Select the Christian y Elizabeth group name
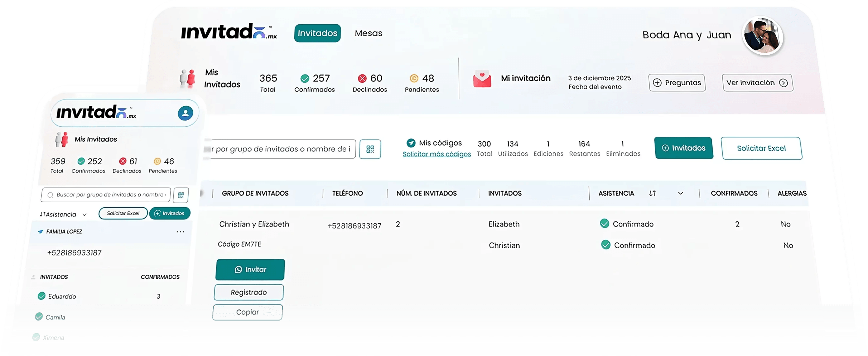Viewport: 868px width, 356px height. point(254,224)
